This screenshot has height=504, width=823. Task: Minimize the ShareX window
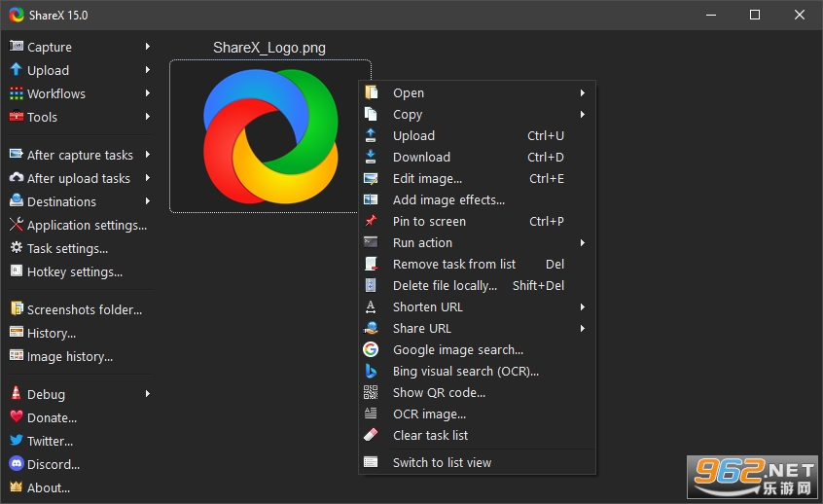click(x=711, y=15)
